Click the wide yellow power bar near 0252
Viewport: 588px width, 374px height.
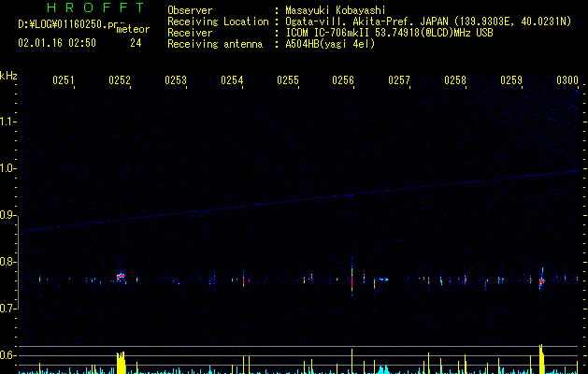pos(121,363)
